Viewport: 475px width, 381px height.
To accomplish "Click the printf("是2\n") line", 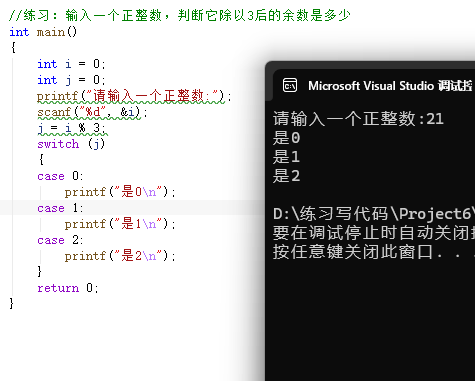I will 120,256.
